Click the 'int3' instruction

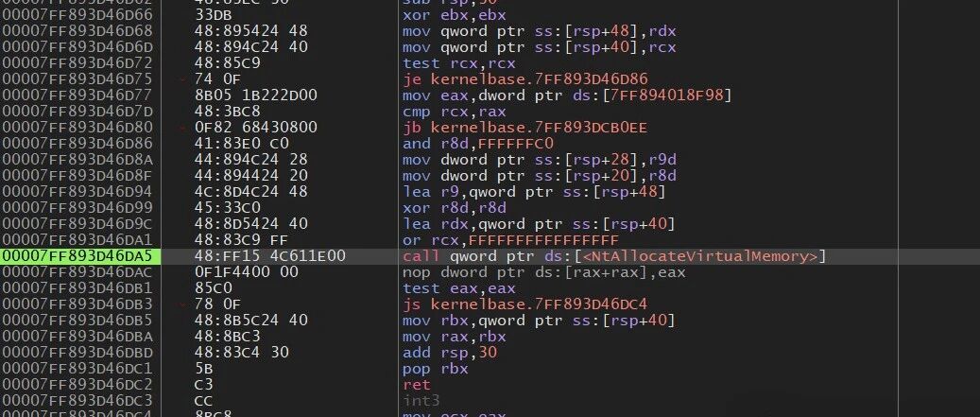tap(421, 401)
